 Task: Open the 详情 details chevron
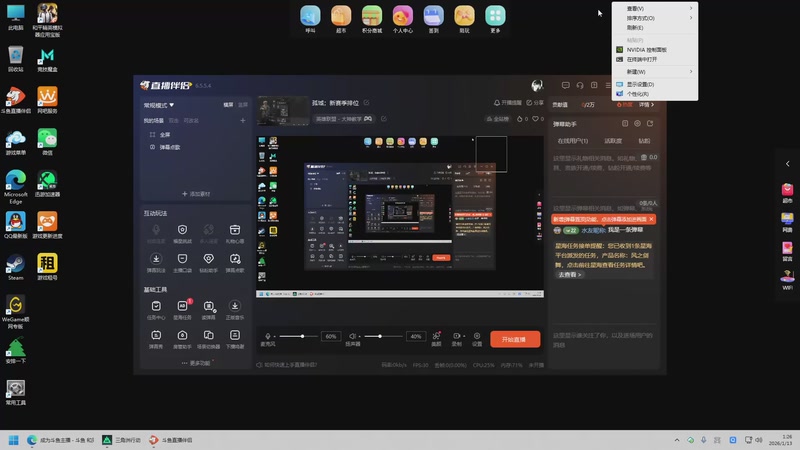point(646,105)
